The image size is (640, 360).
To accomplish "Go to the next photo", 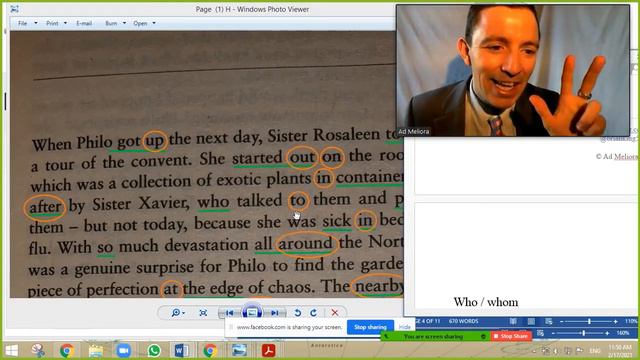I will pos(275,313).
